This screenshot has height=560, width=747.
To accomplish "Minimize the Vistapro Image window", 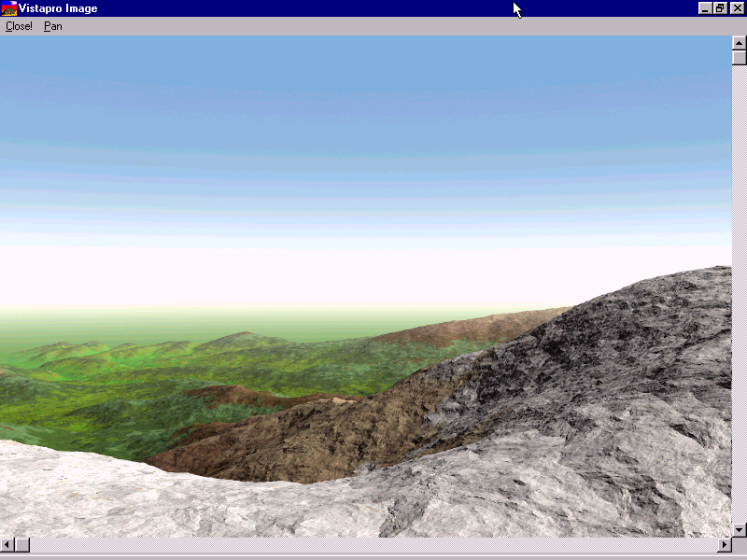I will tap(706, 8).
